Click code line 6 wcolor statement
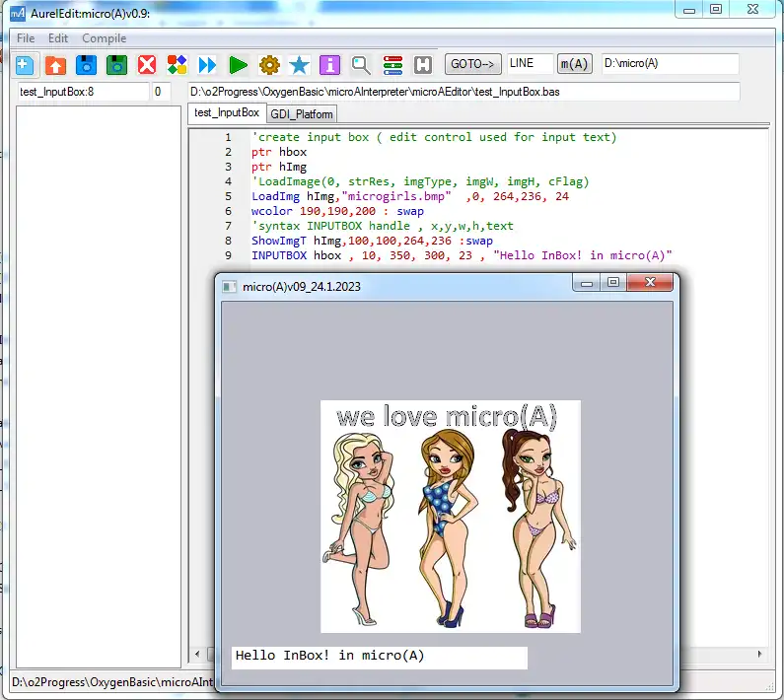The image size is (784, 700). coord(337,211)
